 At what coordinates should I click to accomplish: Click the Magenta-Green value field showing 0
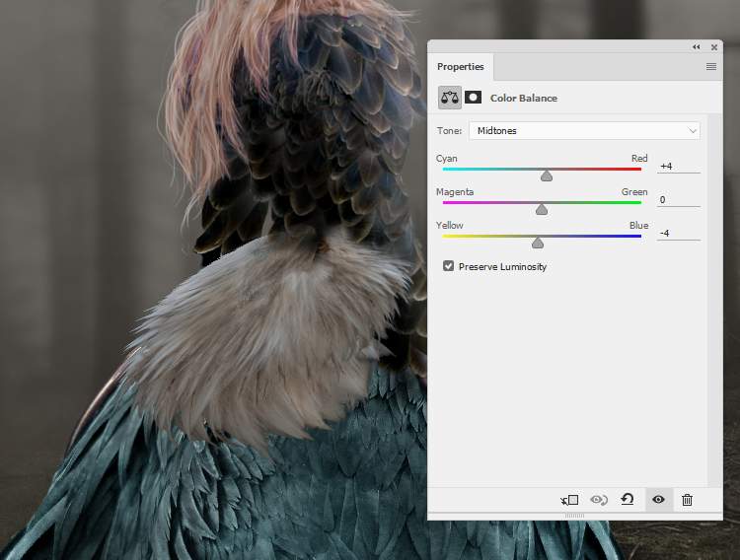(678, 199)
